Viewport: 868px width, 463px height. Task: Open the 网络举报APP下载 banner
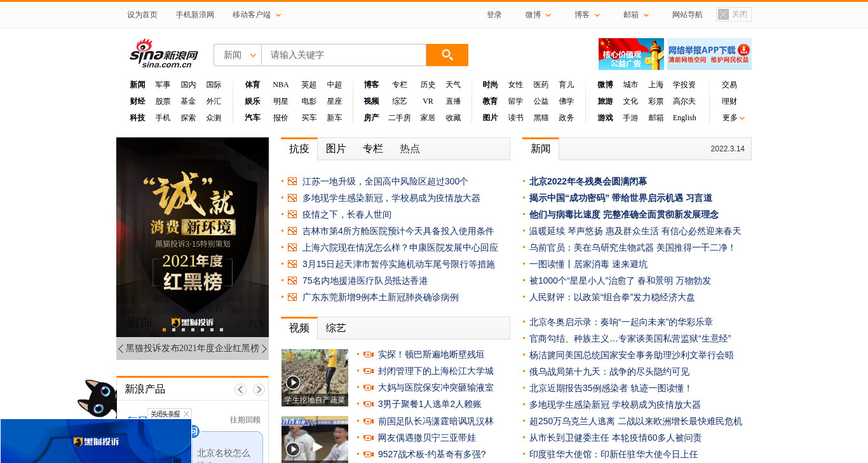coord(709,54)
